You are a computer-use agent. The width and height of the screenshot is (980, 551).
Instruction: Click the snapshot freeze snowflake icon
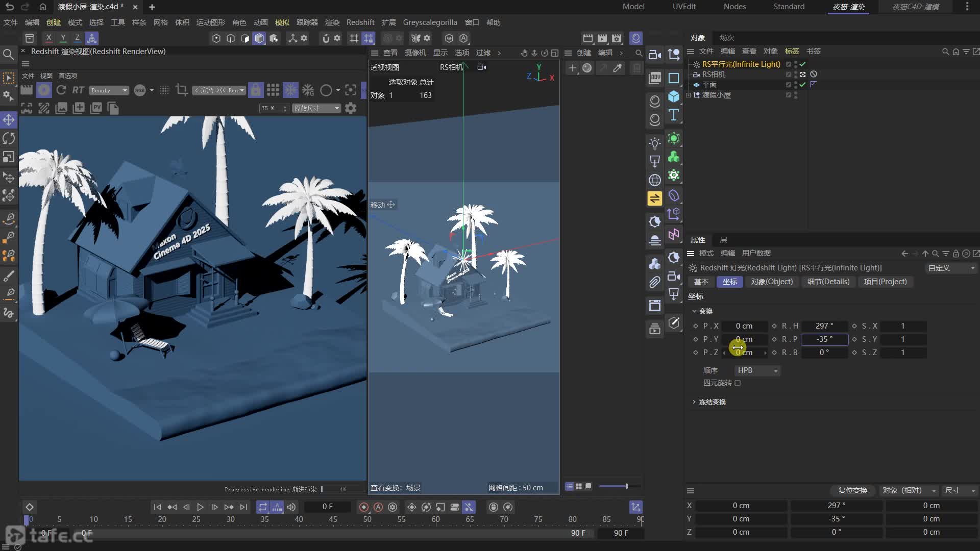[x=290, y=90]
